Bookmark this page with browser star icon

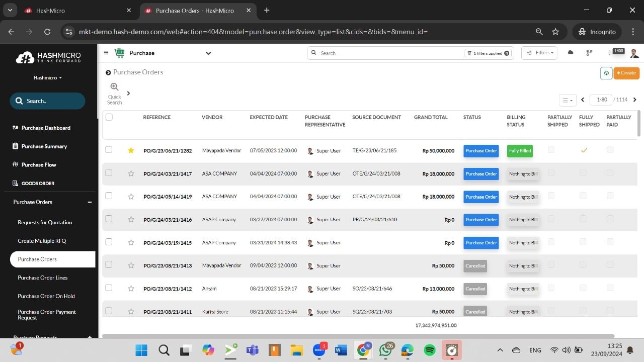tap(555, 32)
